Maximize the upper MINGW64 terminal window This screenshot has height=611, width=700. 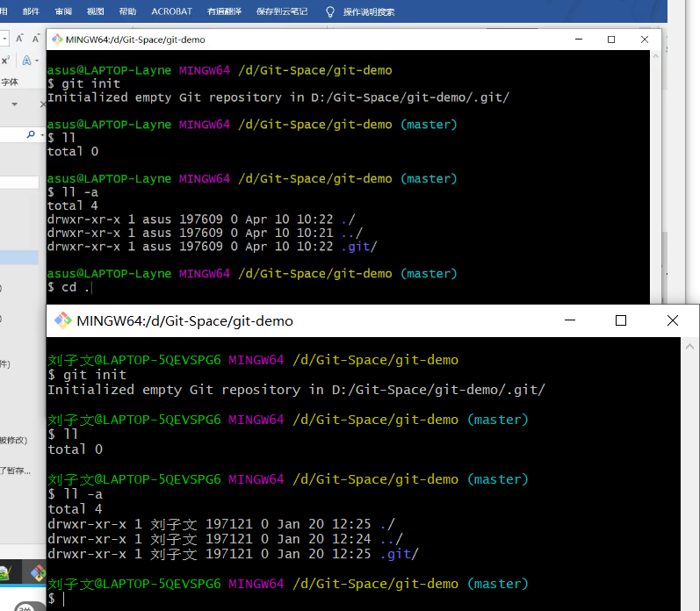pos(611,40)
